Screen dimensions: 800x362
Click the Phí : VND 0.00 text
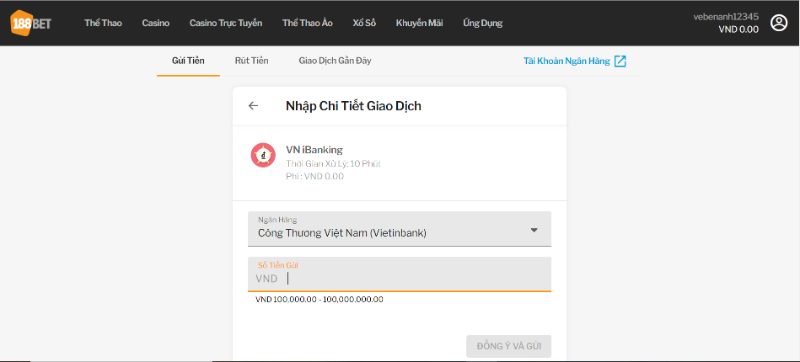[x=315, y=176]
